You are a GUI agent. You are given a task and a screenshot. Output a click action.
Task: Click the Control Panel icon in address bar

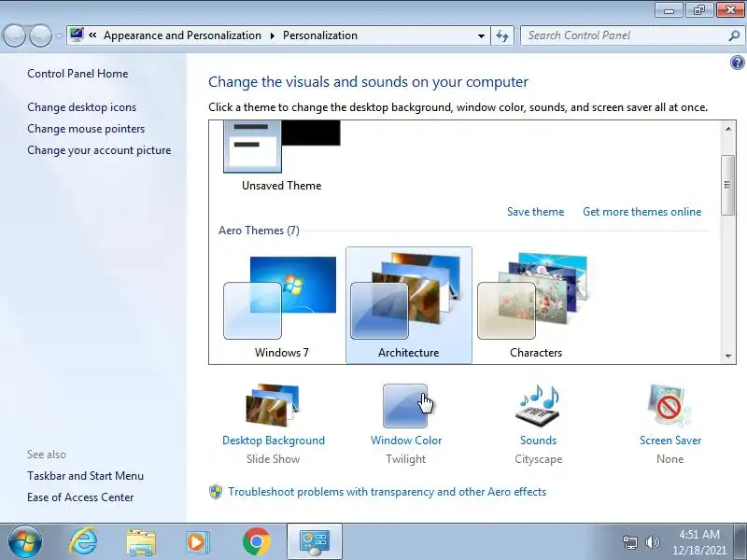click(77, 35)
